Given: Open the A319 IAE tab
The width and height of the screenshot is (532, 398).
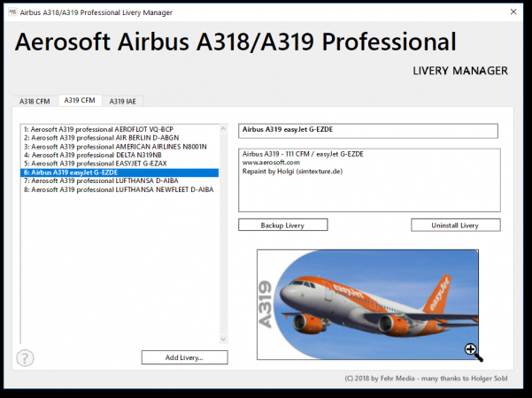Looking at the screenshot, I should pyautogui.click(x=122, y=102).
